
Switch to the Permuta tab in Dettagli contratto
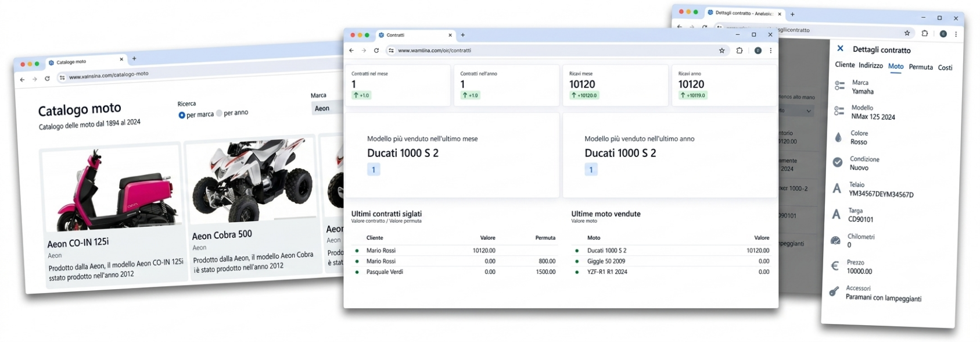click(x=921, y=67)
